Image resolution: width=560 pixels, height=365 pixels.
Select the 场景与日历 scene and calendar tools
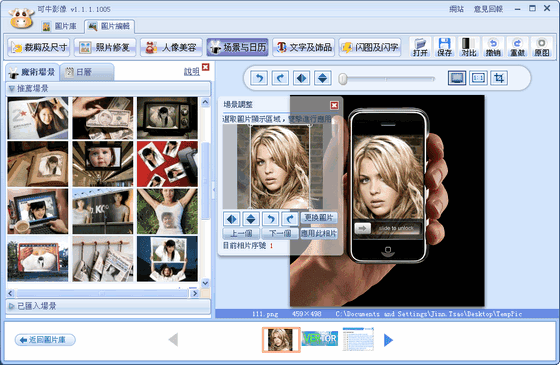[238, 48]
